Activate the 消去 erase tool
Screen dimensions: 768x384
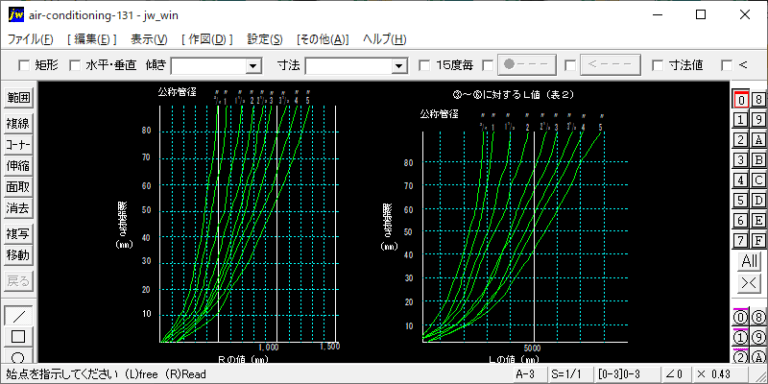(x=18, y=208)
